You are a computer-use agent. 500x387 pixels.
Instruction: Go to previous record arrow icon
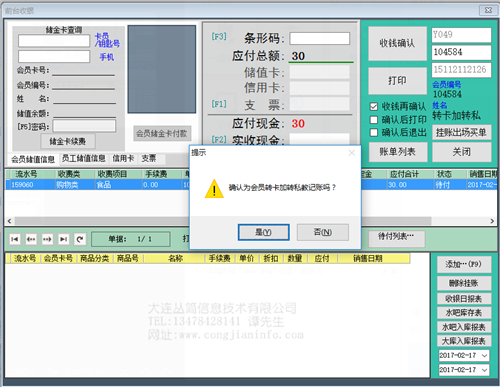(x=31, y=239)
